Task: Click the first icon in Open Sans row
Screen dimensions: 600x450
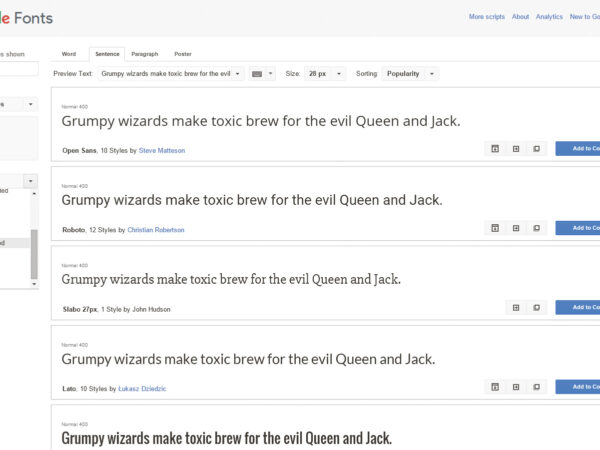Action: pyautogui.click(x=494, y=148)
